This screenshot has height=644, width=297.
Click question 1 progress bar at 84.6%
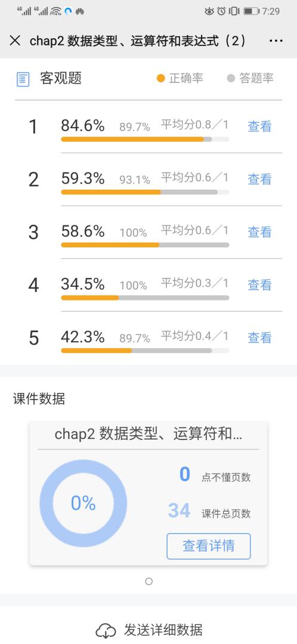(145, 139)
